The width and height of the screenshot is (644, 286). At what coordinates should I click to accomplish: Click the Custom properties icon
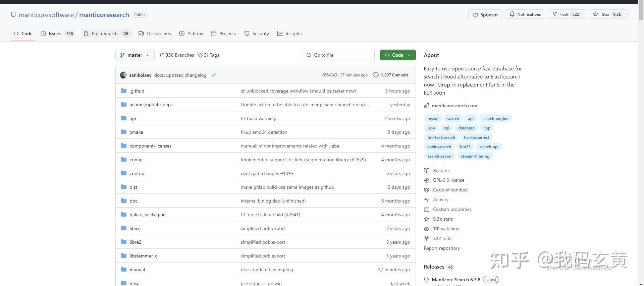point(427,209)
